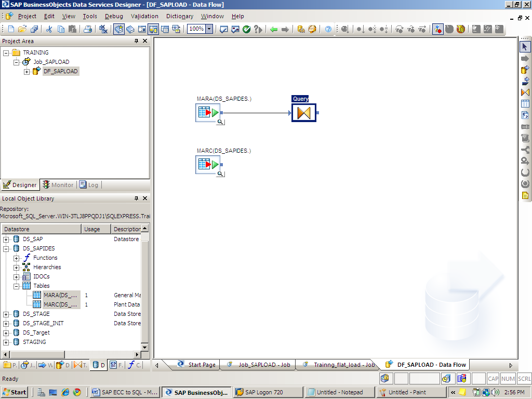Open the Window menu
This screenshot has width=532, height=399.
point(212,16)
